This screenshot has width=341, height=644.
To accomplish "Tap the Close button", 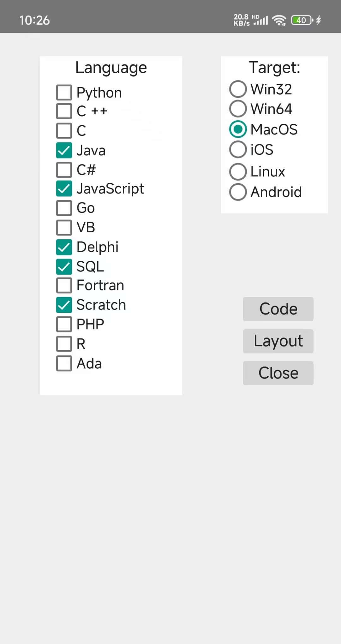I will tap(278, 373).
